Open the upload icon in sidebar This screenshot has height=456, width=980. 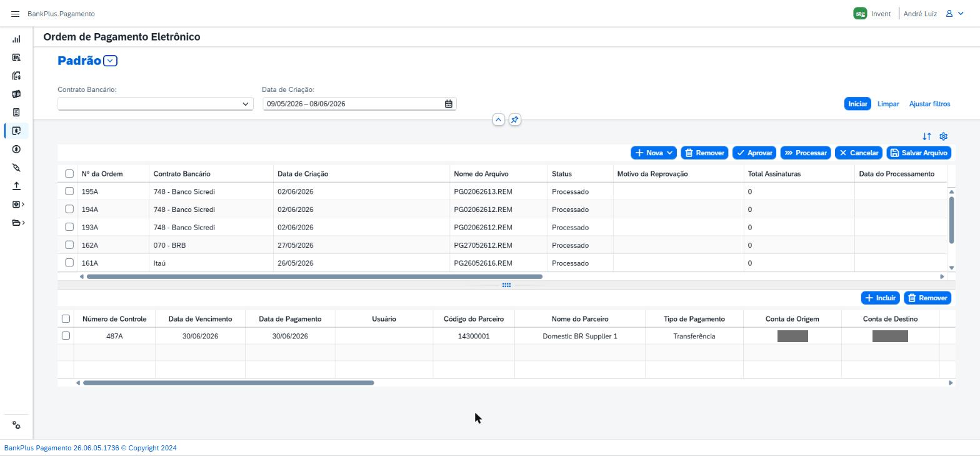pos(16,186)
